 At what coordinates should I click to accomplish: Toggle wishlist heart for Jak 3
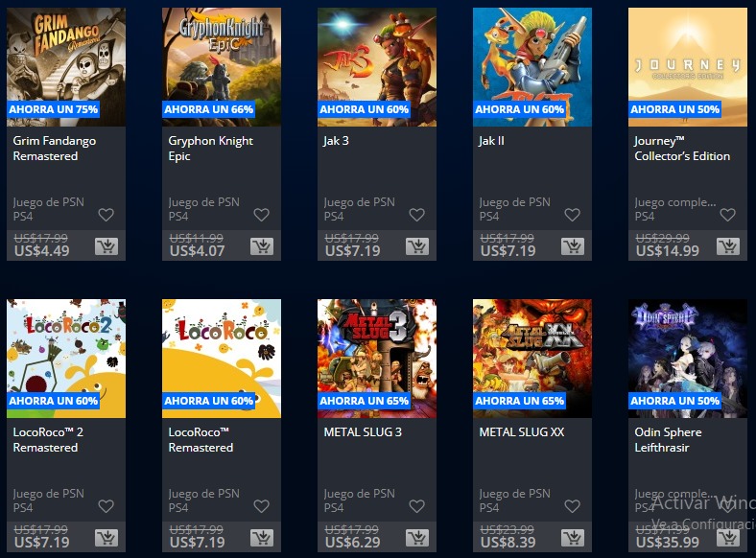(417, 215)
